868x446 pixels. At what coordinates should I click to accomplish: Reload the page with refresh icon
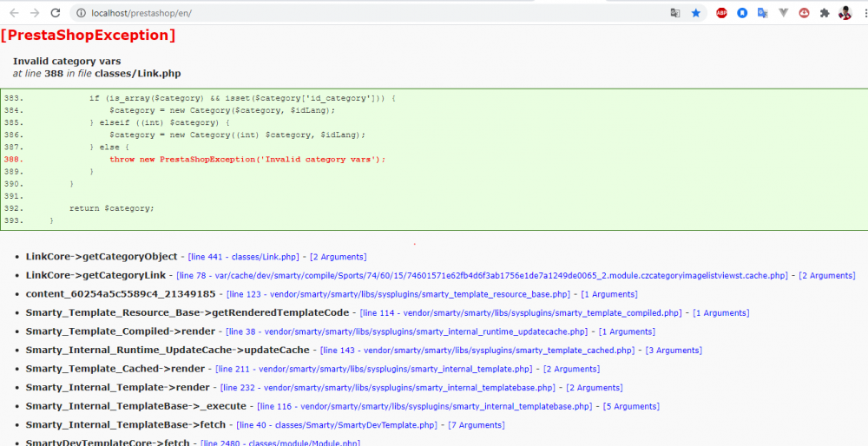click(x=56, y=13)
